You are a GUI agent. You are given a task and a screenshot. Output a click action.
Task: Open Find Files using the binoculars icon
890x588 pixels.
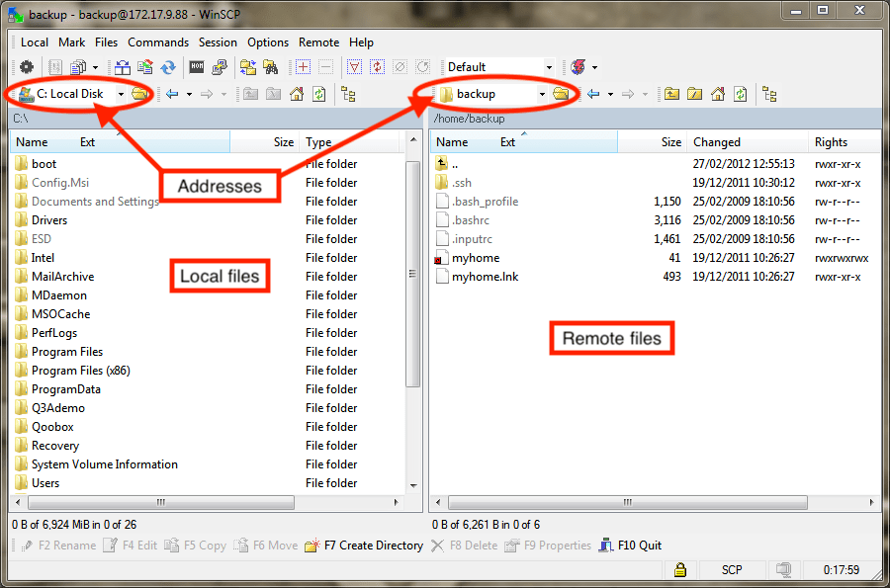[270, 66]
